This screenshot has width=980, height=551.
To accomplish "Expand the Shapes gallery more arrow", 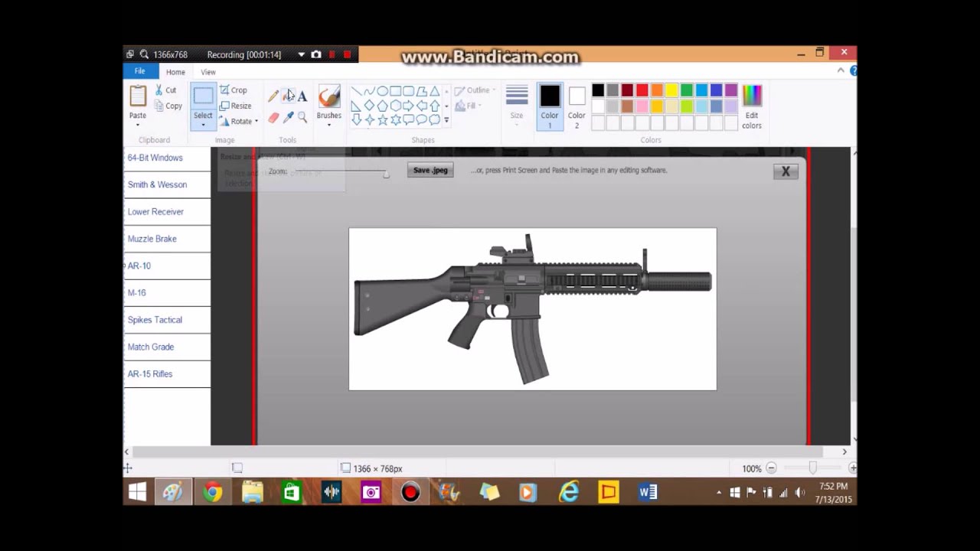I will coord(446,120).
